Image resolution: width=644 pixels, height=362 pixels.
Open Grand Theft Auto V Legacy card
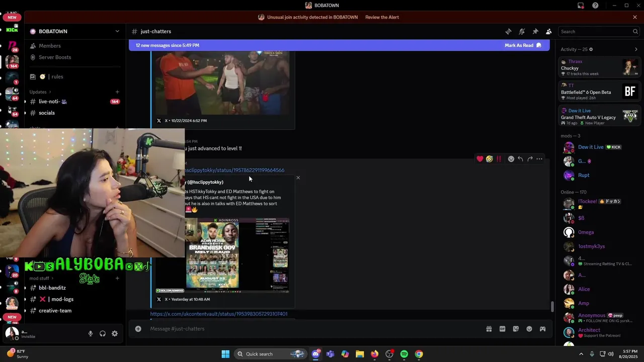[x=600, y=117]
